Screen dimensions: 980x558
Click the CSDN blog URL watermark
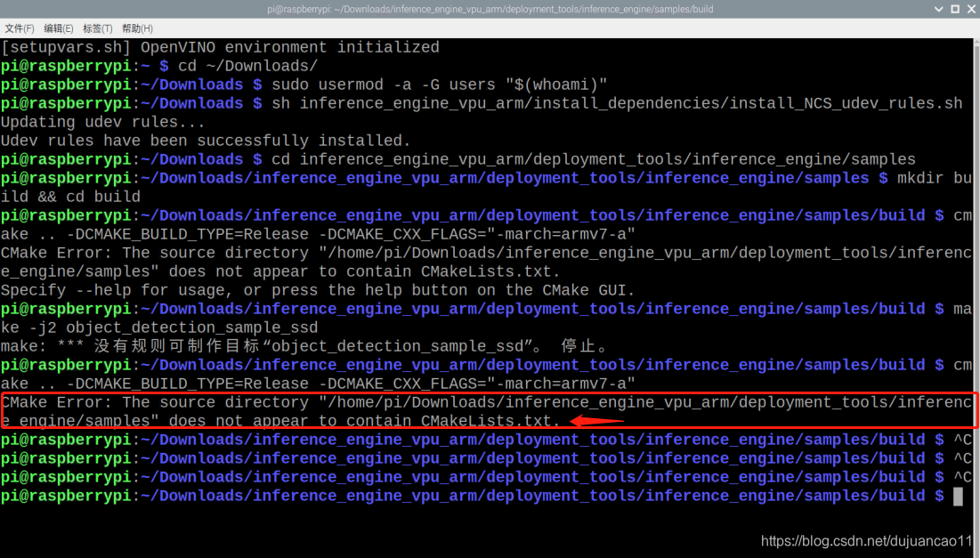pyautogui.click(x=864, y=540)
